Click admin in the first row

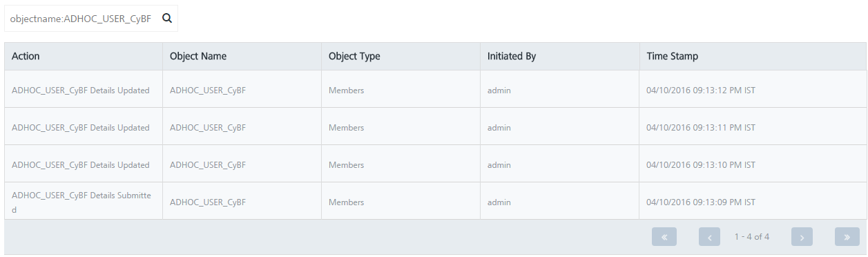[499, 90]
